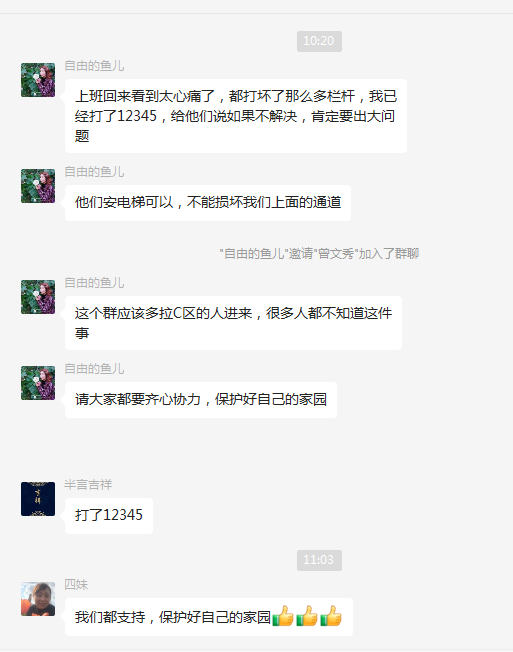Select 半言吉祥's 打了12345 message bubble
The width and height of the screenshot is (513, 652).
pyautogui.click(x=109, y=516)
